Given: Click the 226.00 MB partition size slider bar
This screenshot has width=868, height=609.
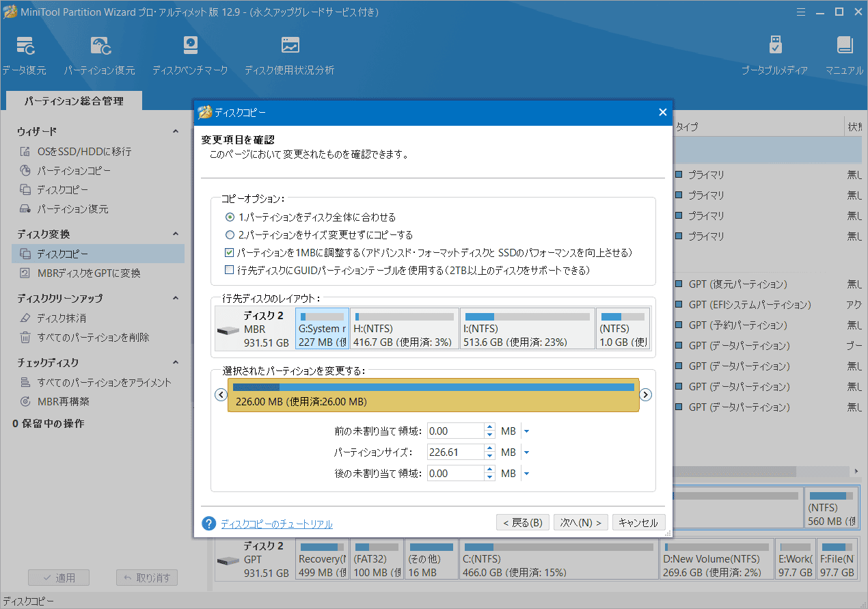Looking at the screenshot, I should pos(433,395).
